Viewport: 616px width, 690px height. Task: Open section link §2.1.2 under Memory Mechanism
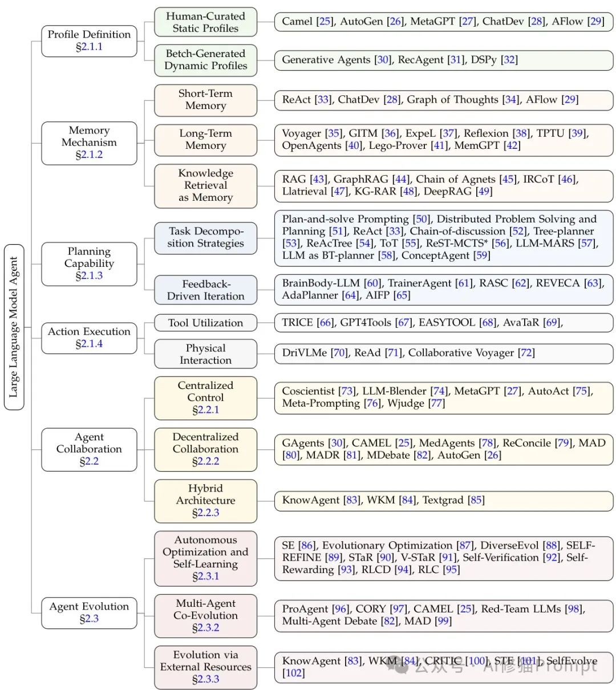pos(89,155)
